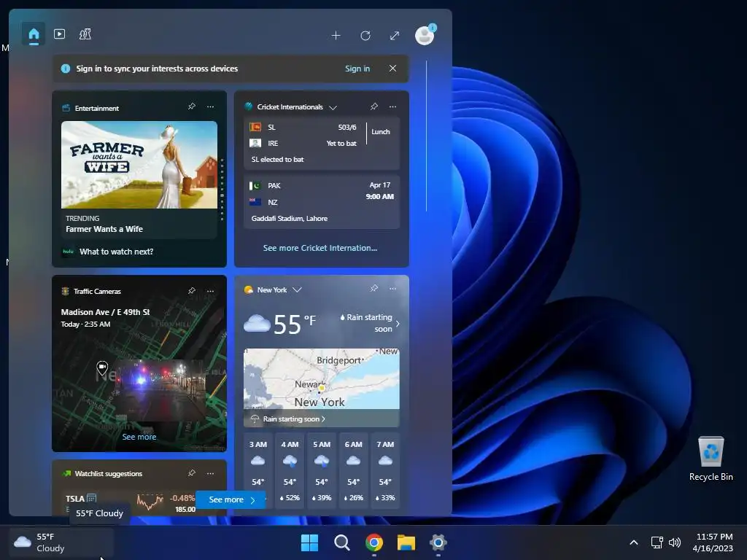This screenshot has width=747, height=560.
Task: Open the New York weather map
Action: (322, 379)
